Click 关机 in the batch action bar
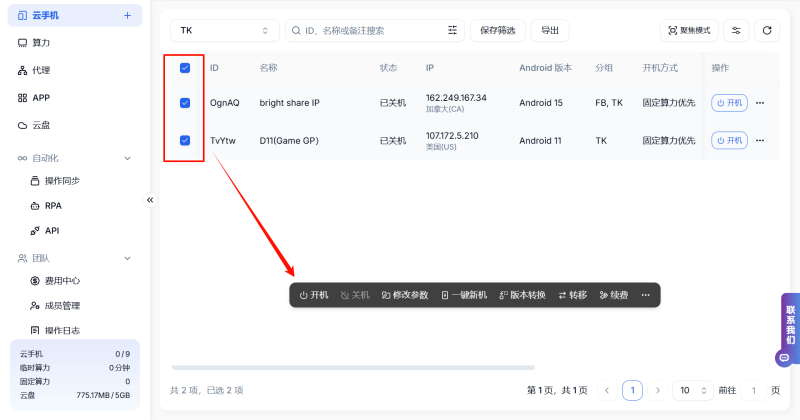 (x=355, y=295)
